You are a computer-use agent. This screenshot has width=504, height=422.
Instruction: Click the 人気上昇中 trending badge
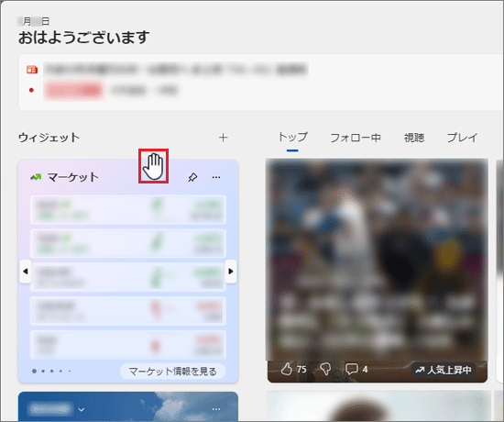(x=444, y=370)
